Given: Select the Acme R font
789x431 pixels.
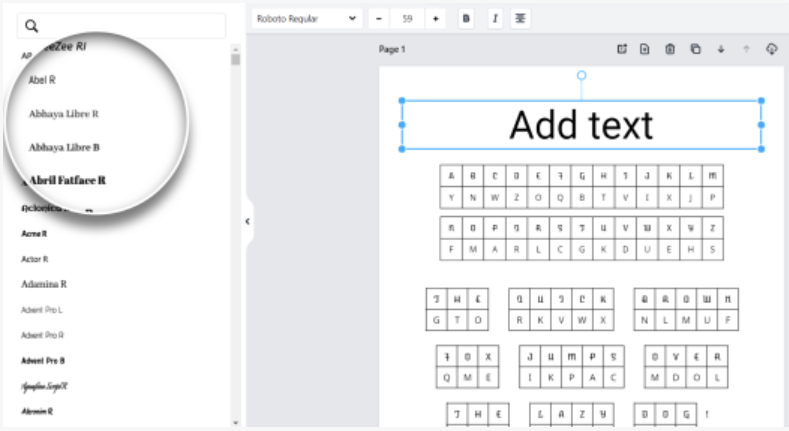Looking at the screenshot, I should pos(34,233).
